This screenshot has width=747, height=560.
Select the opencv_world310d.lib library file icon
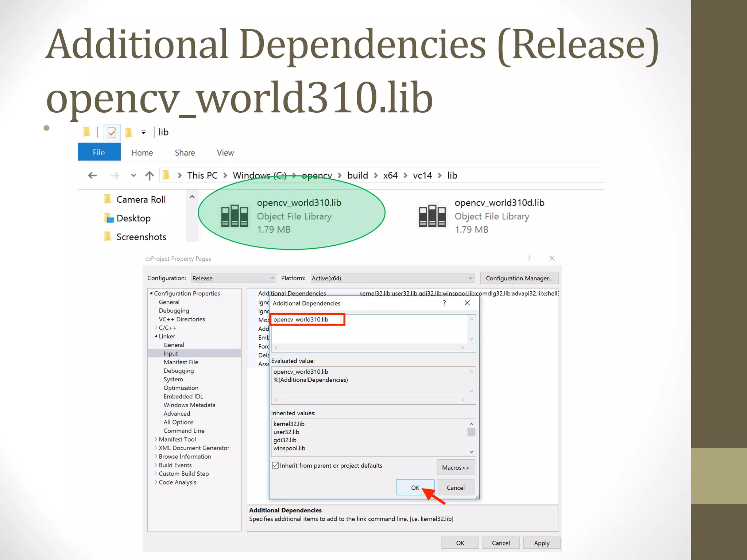[x=432, y=216]
